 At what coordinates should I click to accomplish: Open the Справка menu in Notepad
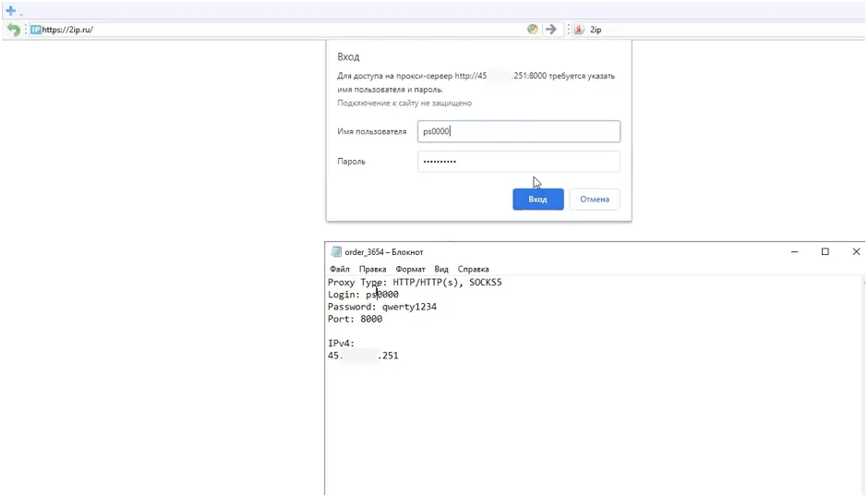(473, 269)
